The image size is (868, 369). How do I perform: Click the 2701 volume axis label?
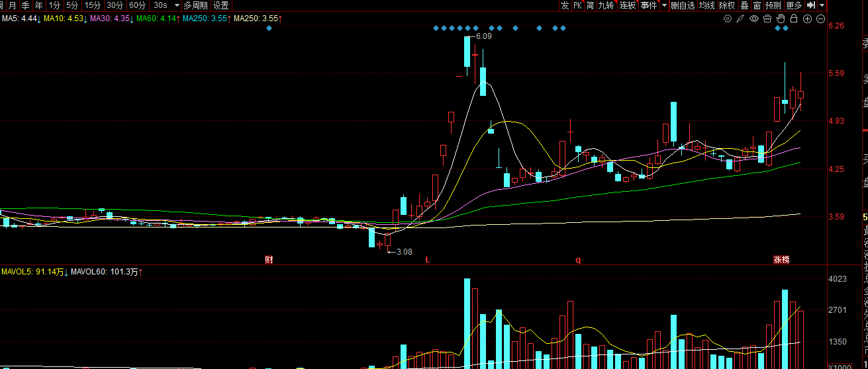click(838, 310)
